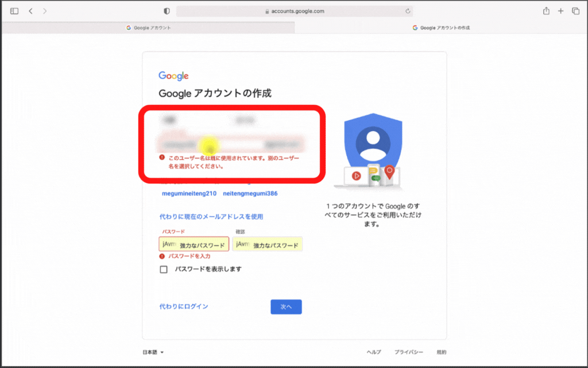Viewport: 588px width, 368px height.
Task: Go forward with the right arrow
Action: tap(45, 11)
